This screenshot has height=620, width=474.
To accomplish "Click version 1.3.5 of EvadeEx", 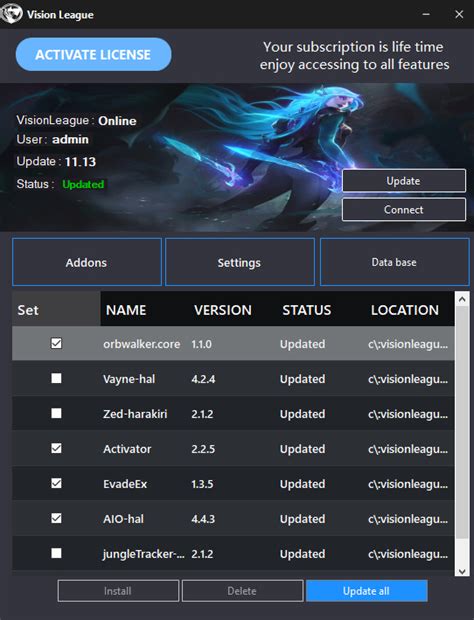I will click(x=202, y=484).
